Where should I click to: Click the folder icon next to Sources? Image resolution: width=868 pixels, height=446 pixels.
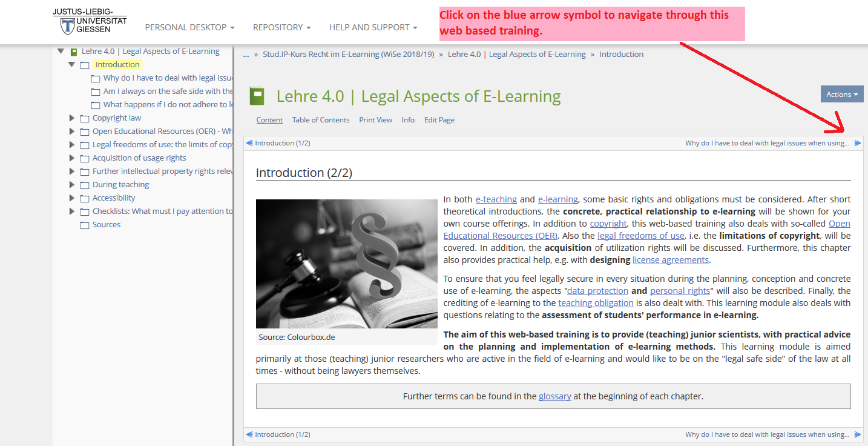pos(85,225)
